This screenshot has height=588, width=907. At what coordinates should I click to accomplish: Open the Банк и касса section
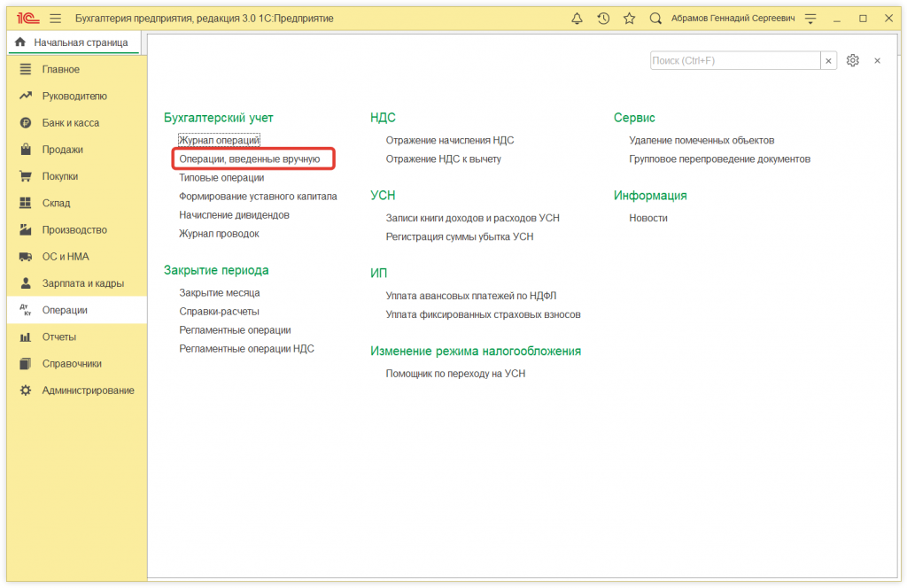(x=71, y=123)
